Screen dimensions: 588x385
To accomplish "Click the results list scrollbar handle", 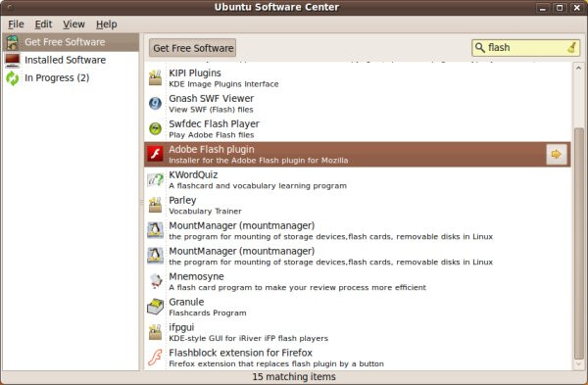I will tap(579, 244).
